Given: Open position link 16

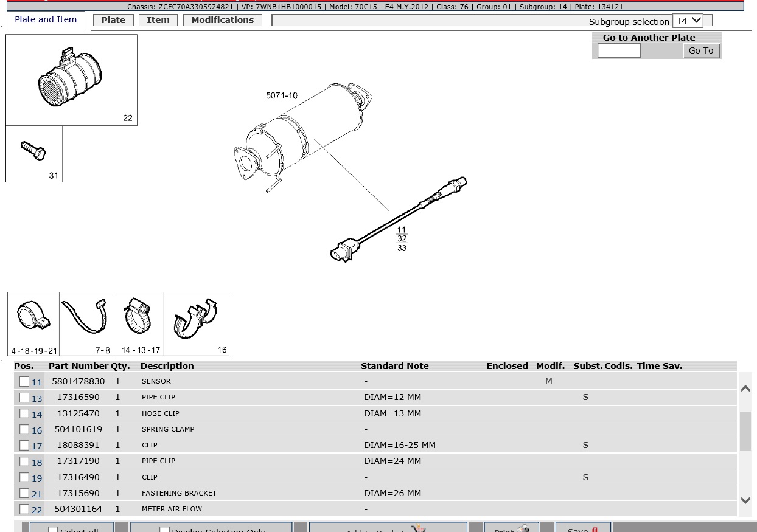Looking at the screenshot, I should coord(37,430).
